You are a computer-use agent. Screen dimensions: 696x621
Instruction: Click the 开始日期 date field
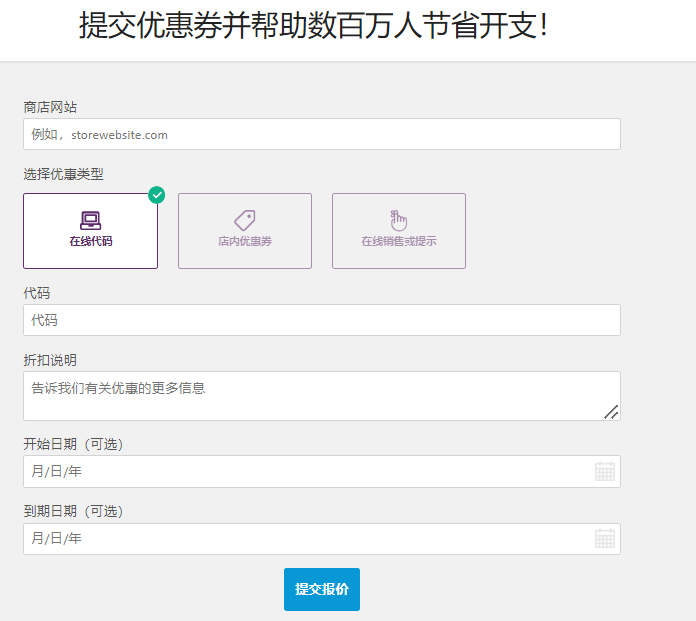pyautogui.click(x=322, y=471)
